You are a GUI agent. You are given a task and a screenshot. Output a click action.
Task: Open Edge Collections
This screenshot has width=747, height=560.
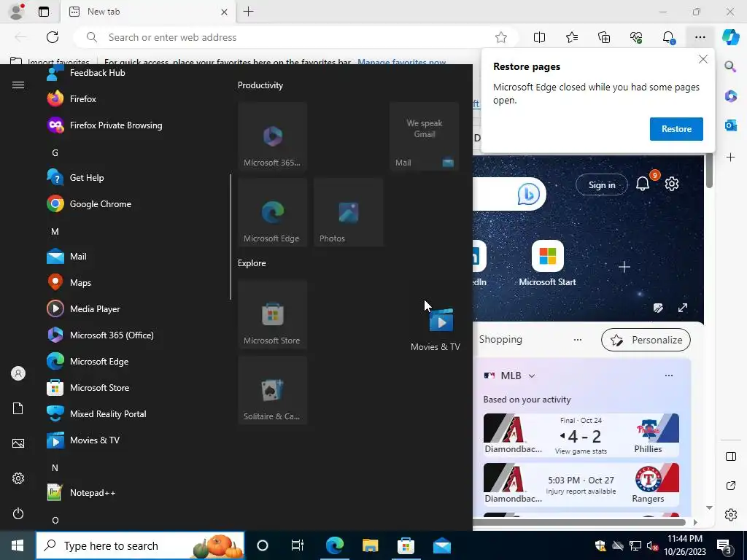[x=604, y=38]
